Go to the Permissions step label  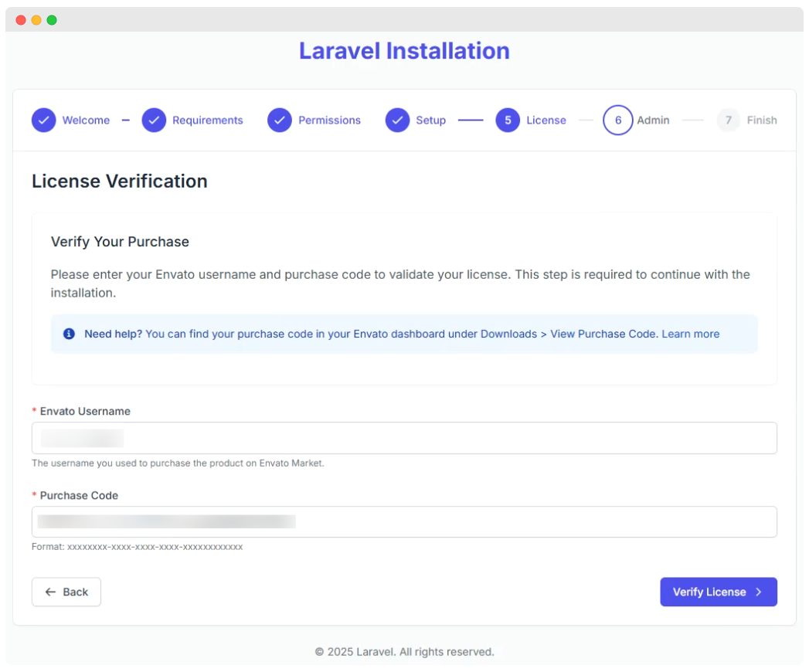coord(329,120)
